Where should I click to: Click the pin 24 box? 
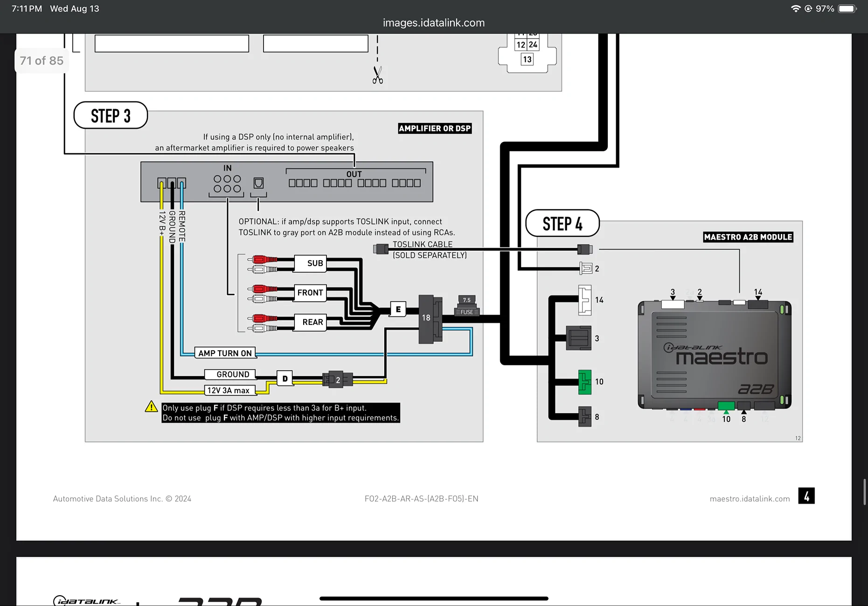[533, 45]
